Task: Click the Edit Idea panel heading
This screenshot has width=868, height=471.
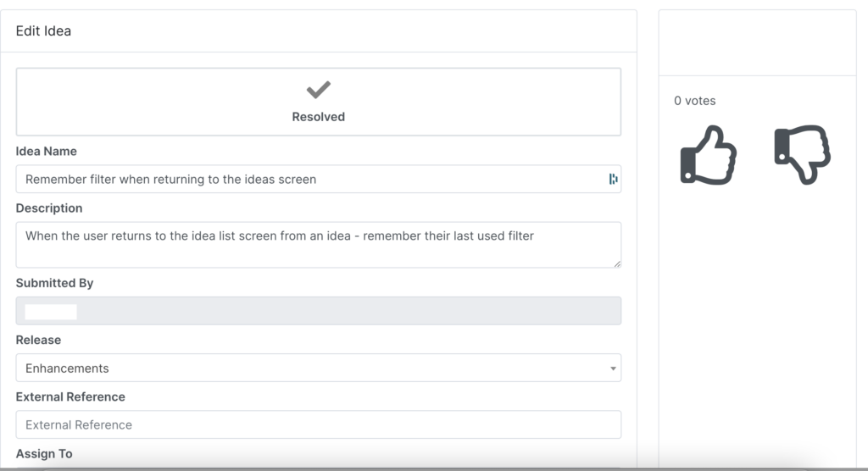Action: tap(43, 31)
